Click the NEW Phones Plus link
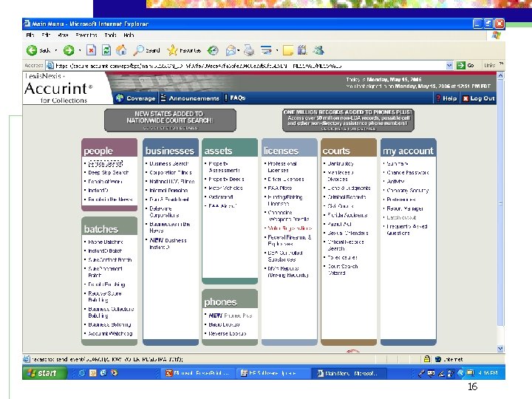 coord(231,316)
